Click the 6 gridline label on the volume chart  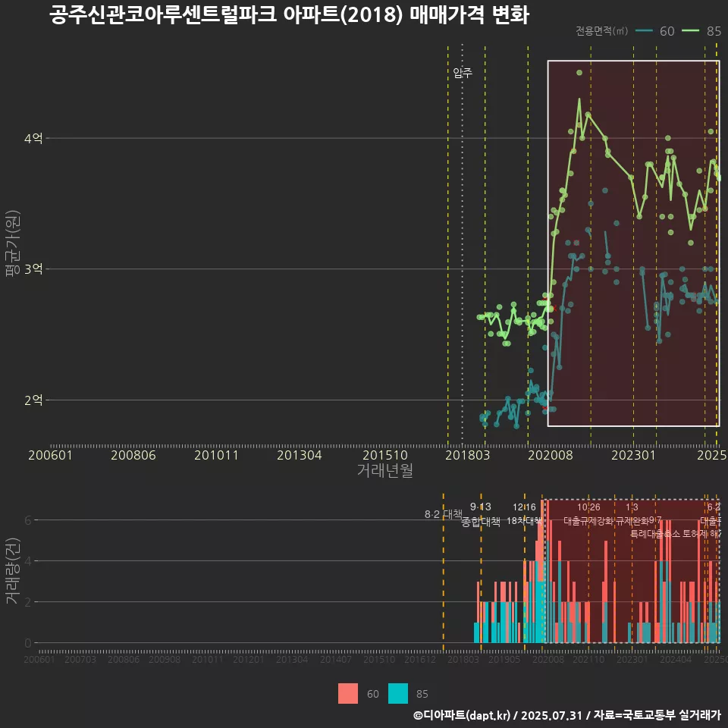(x=28, y=520)
